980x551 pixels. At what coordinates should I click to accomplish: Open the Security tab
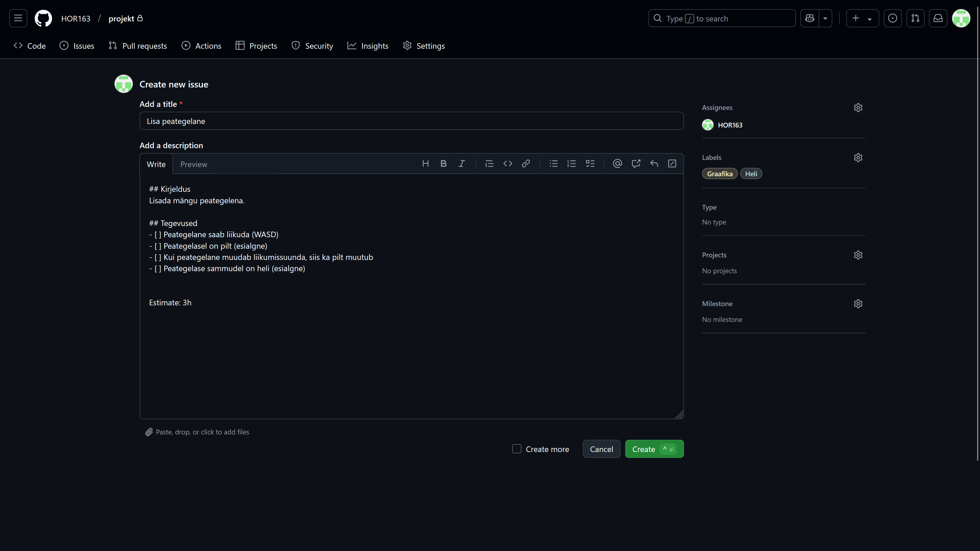coord(312,46)
